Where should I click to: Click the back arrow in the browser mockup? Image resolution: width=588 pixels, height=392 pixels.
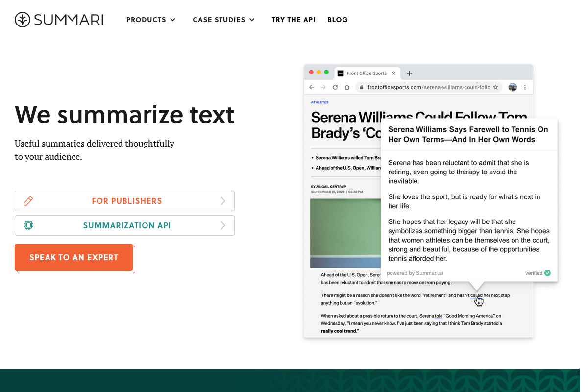312,87
